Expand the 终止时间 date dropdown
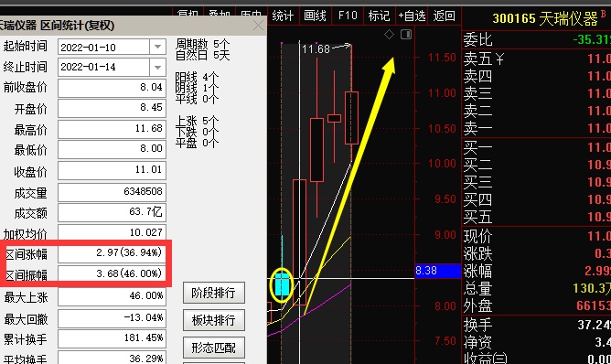Image resolution: width=611 pixels, height=364 pixels. pos(157,67)
